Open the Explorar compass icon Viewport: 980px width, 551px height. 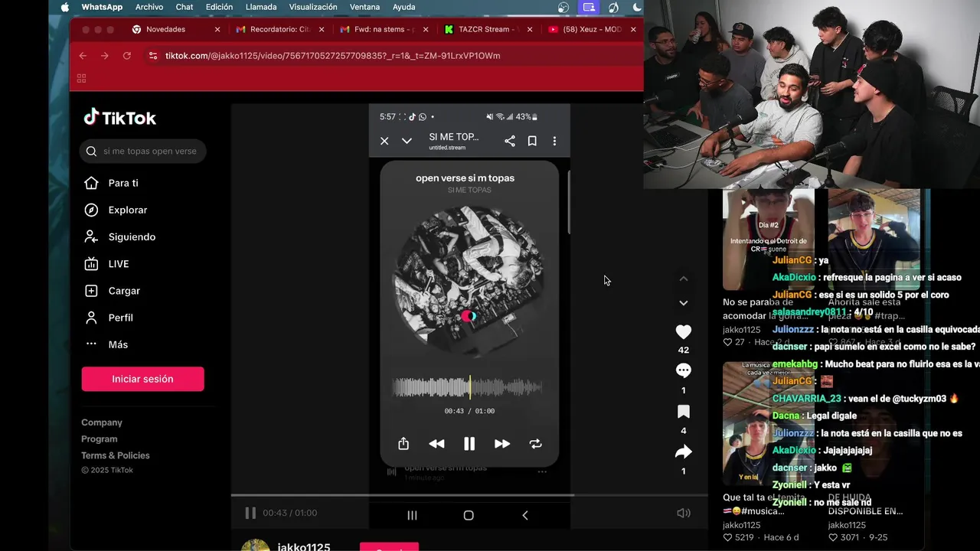[x=91, y=210]
